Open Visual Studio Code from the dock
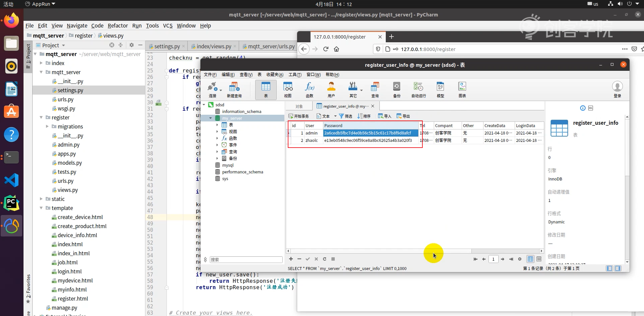Screen dimensions: 644x316 [x=11, y=180]
